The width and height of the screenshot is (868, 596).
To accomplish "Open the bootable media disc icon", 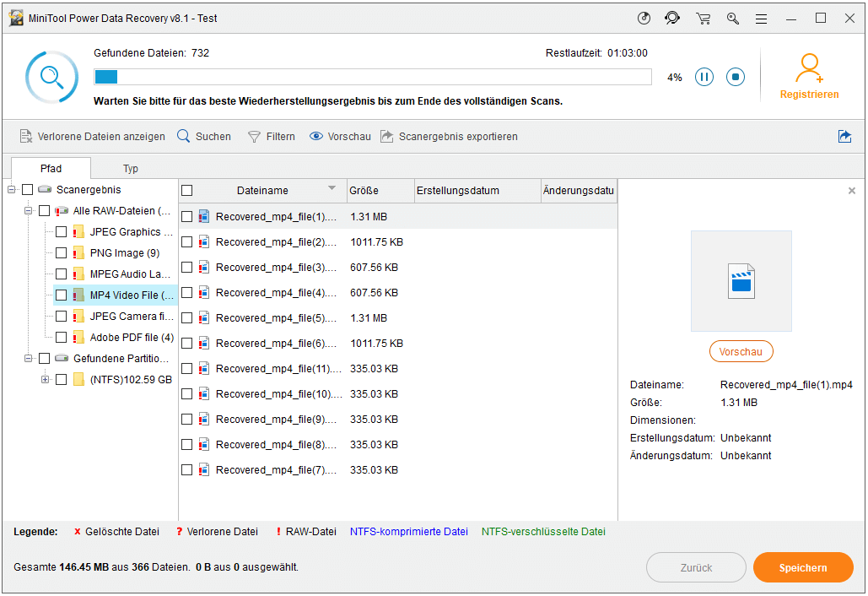I will coord(644,19).
